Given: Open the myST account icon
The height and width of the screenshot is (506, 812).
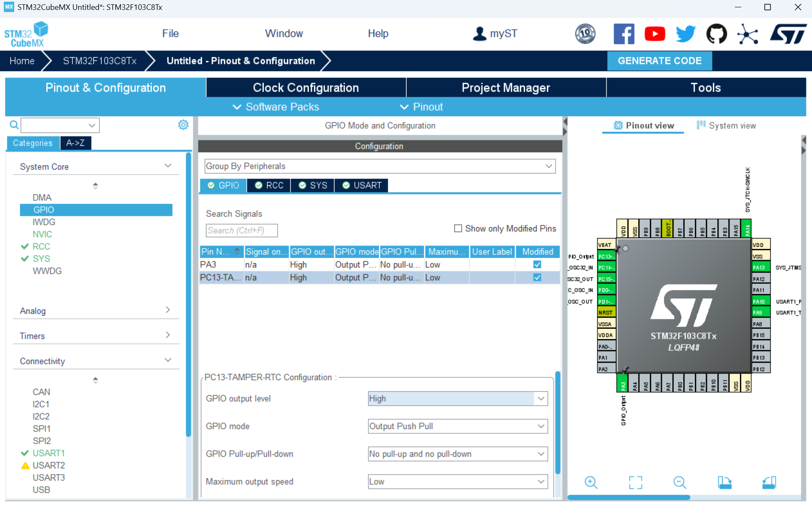Looking at the screenshot, I should 479,33.
